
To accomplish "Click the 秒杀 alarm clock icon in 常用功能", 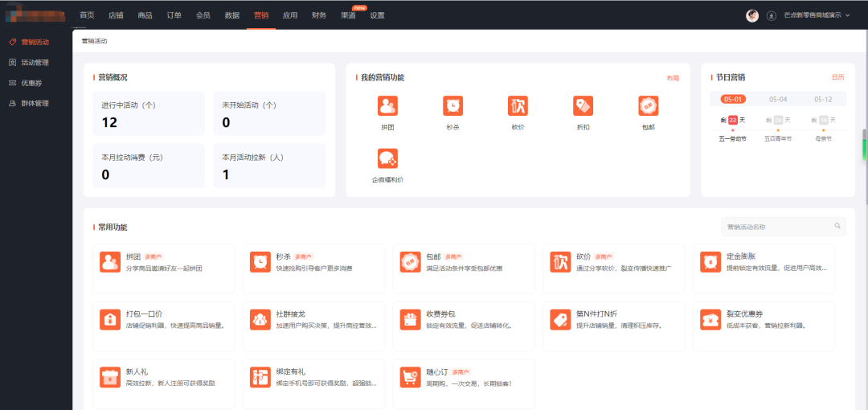I will 260,262.
